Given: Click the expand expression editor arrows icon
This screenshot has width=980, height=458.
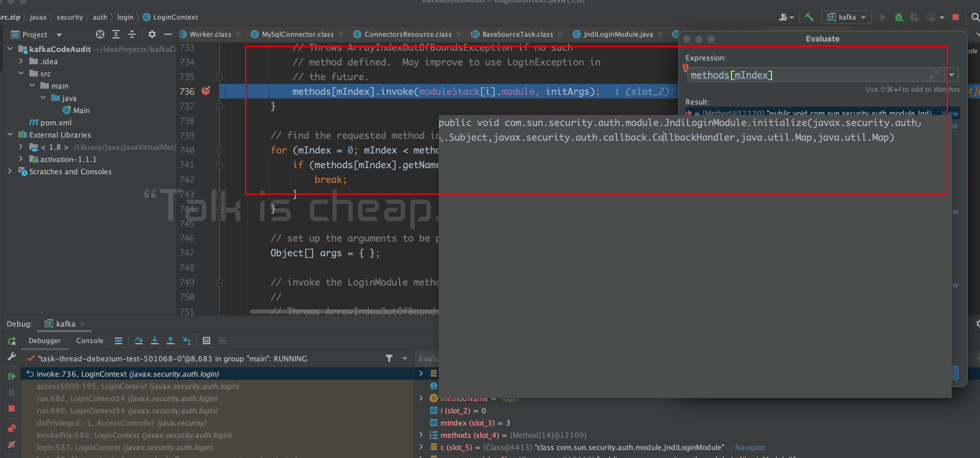Looking at the screenshot, I should point(934,75).
